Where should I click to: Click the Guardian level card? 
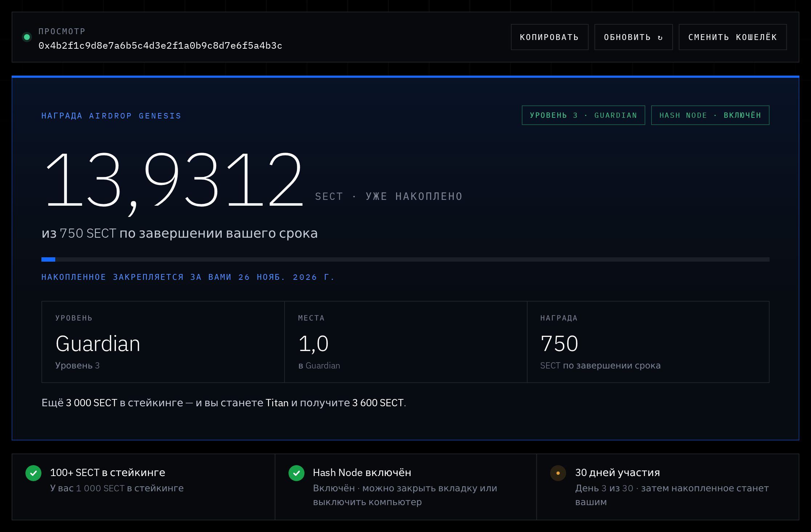163,342
